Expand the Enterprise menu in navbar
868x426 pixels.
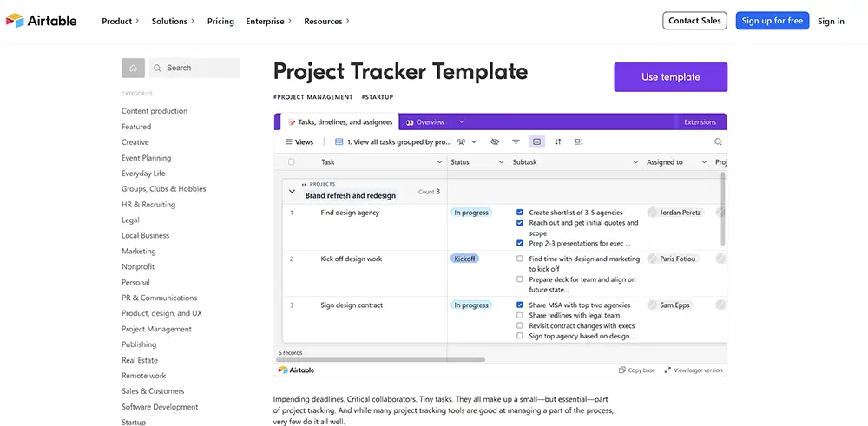[268, 21]
